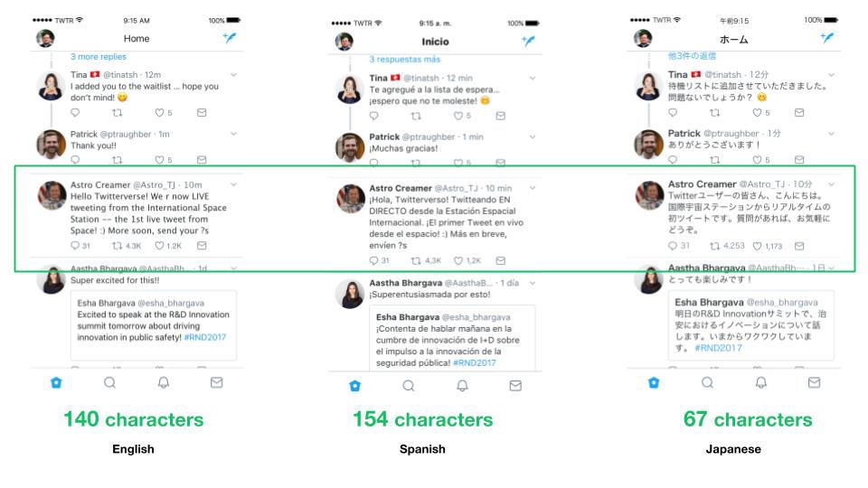Retweet the English Patrick 'Thank you!!' tweet

[118, 160]
